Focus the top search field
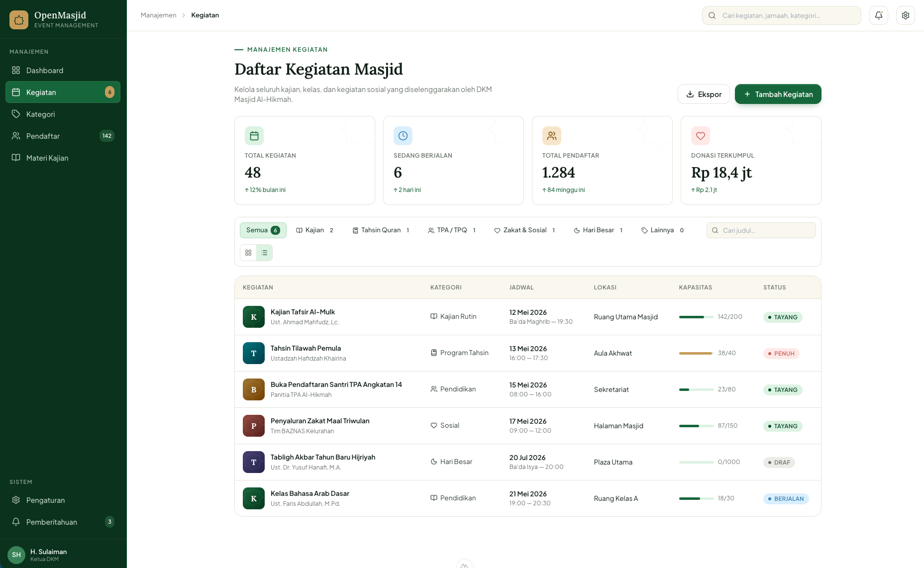The image size is (924, 568). [x=782, y=15]
